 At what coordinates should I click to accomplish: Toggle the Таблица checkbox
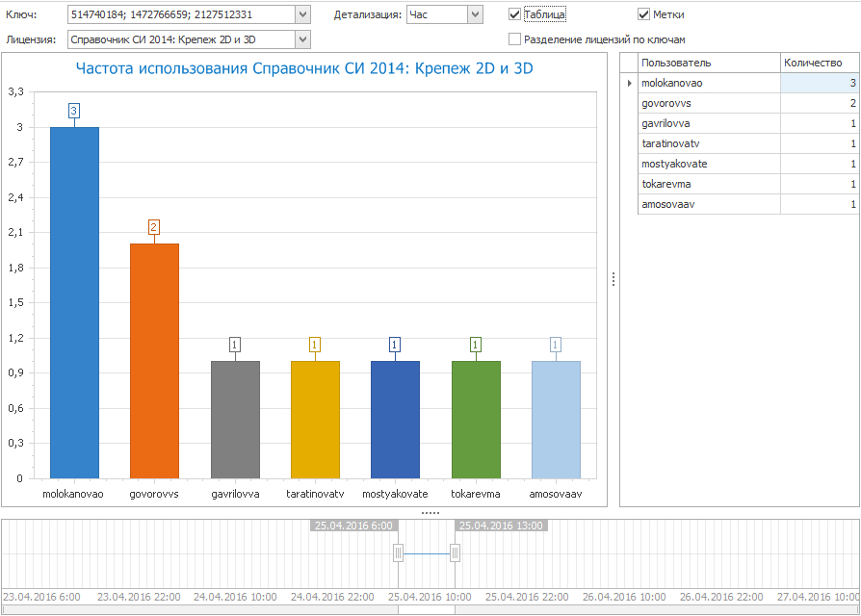pos(515,14)
